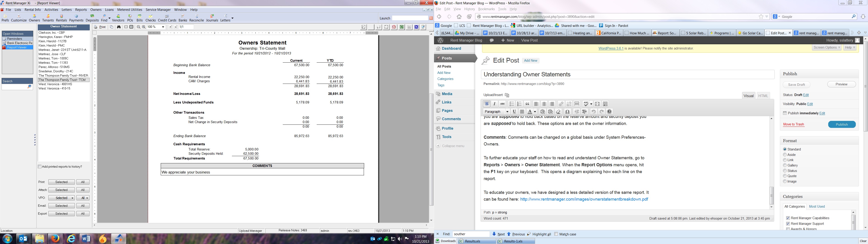Open the Find toolbar dropdown arrow
The image size is (868, 244).
[109, 18]
